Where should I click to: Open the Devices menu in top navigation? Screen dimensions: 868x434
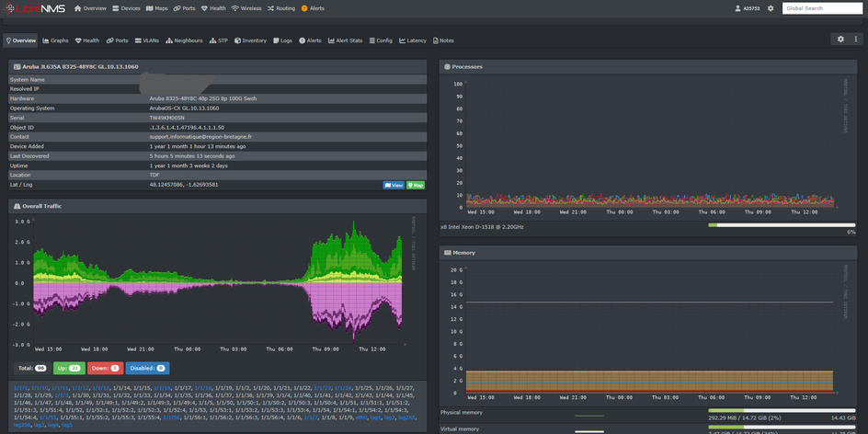click(126, 8)
